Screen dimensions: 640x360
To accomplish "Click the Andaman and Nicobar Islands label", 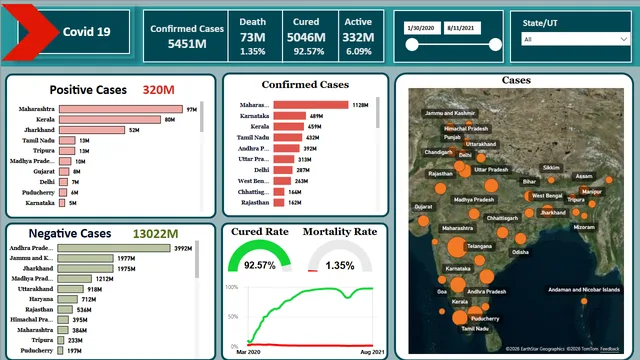I will 584,290.
